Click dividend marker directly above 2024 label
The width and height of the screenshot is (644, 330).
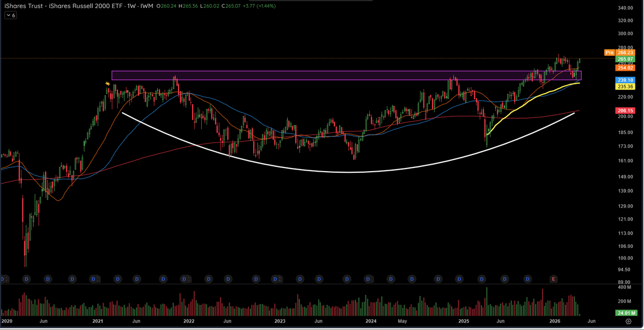pyautogui.click(x=369, y=280)
